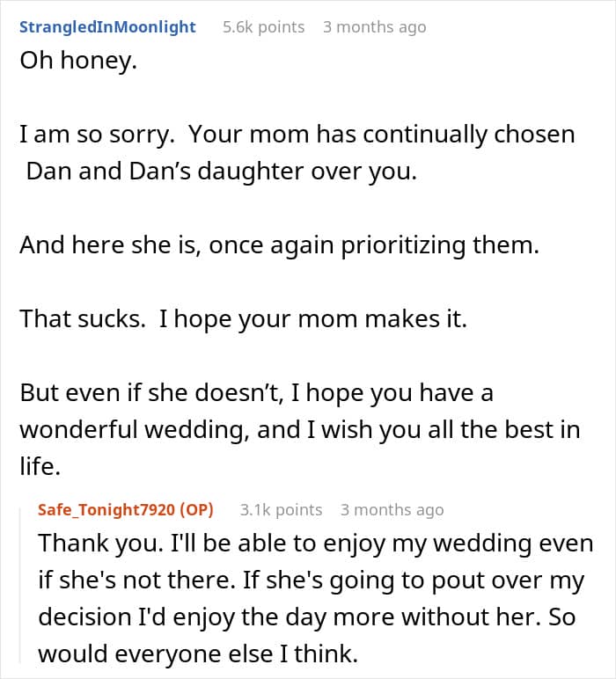Open Safe_Tonight7920's user profile
This screenshot has width=616, height=679.
coord(106,510)
